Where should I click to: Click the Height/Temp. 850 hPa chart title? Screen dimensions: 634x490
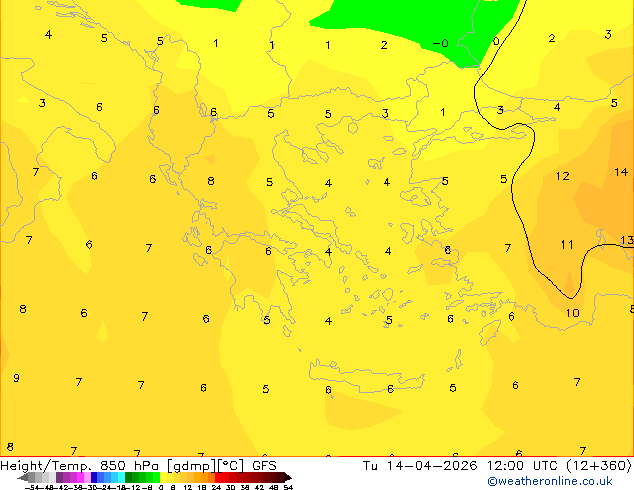pyautogui.click(x=138, y=466)
